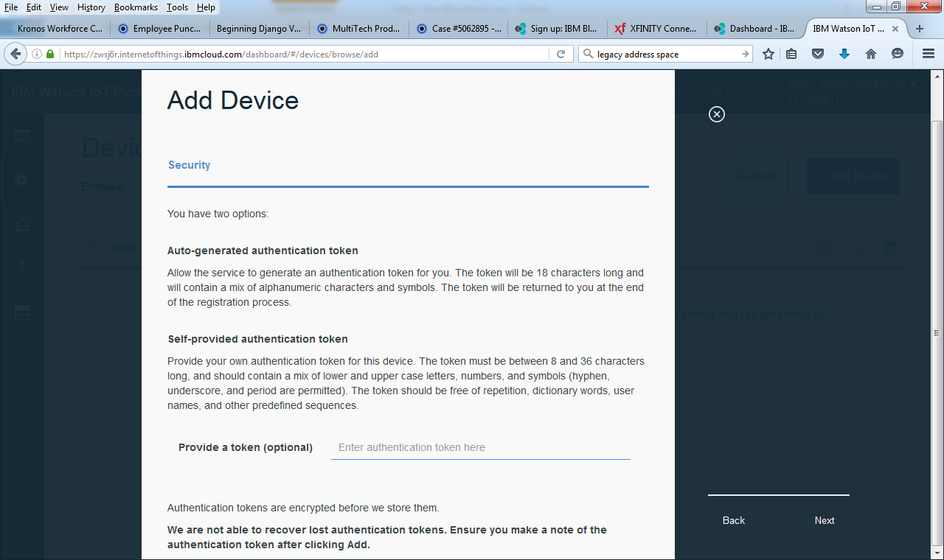This screenshot has height=560, width=944.
Task: Switch to the XFINITY Connect tab
Action: coord(656,29)
